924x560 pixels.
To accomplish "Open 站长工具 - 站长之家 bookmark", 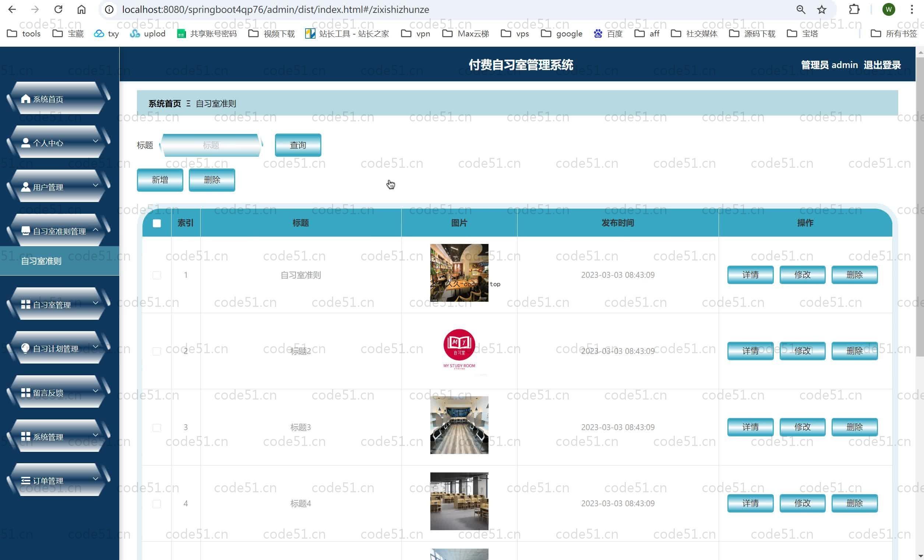I will [347, 34].
